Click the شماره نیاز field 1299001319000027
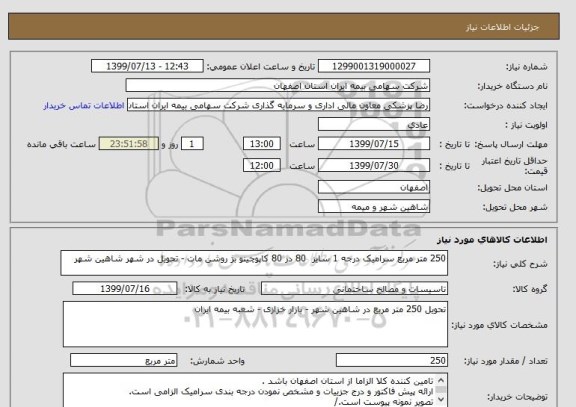This screenshot has height=407, width=576. click(374, 66)
